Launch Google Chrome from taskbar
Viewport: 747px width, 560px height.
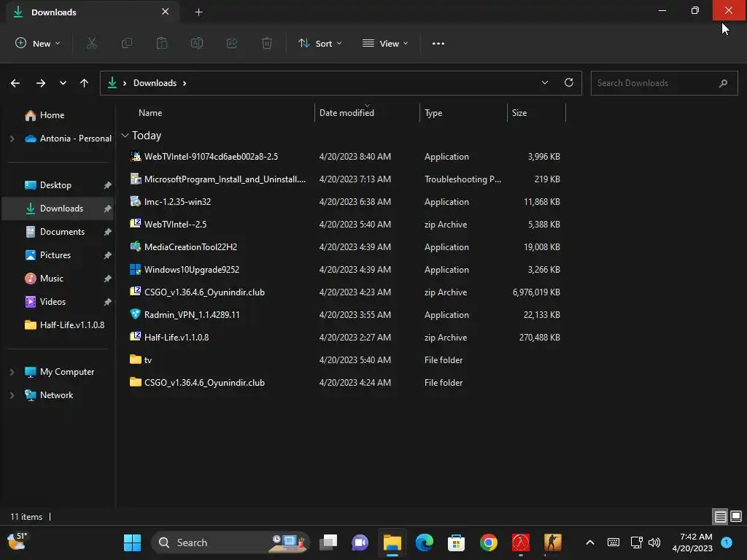[488, 542]
